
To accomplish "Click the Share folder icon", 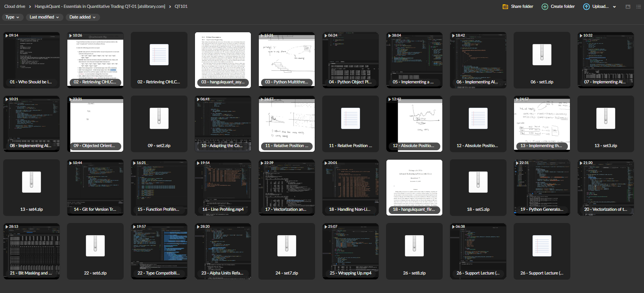I will 505,7.
